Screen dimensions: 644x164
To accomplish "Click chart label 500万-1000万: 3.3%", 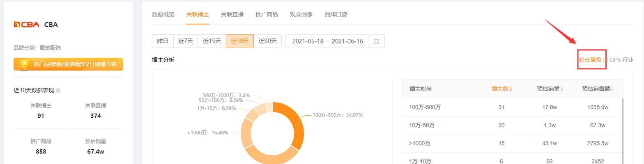I will [x=226, y=96].
